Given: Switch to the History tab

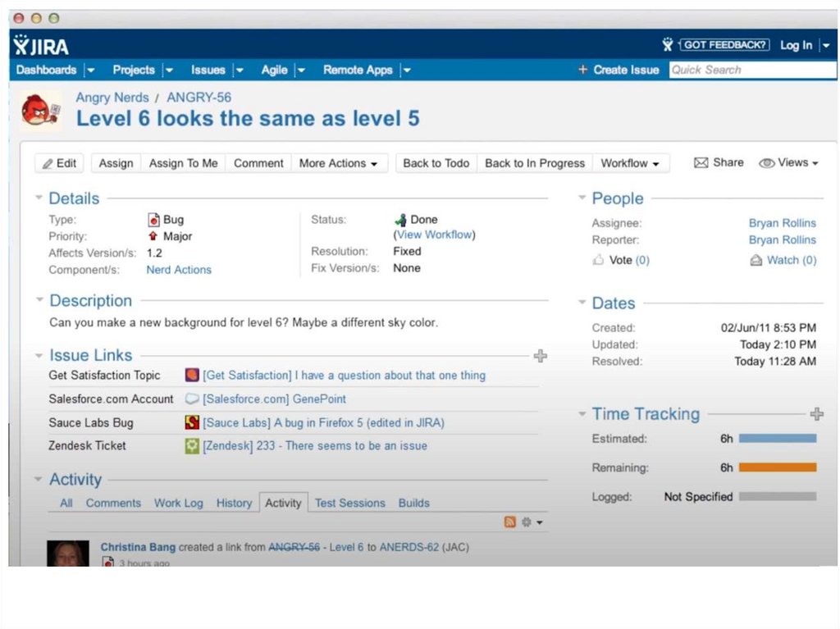Looking at the screenshot, I should pos(234,503).
